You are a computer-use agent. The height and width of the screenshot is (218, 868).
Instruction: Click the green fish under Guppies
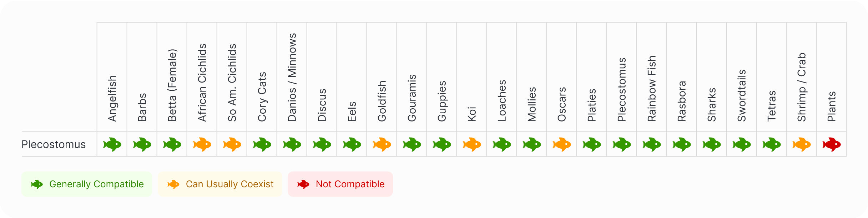(442, 144)
